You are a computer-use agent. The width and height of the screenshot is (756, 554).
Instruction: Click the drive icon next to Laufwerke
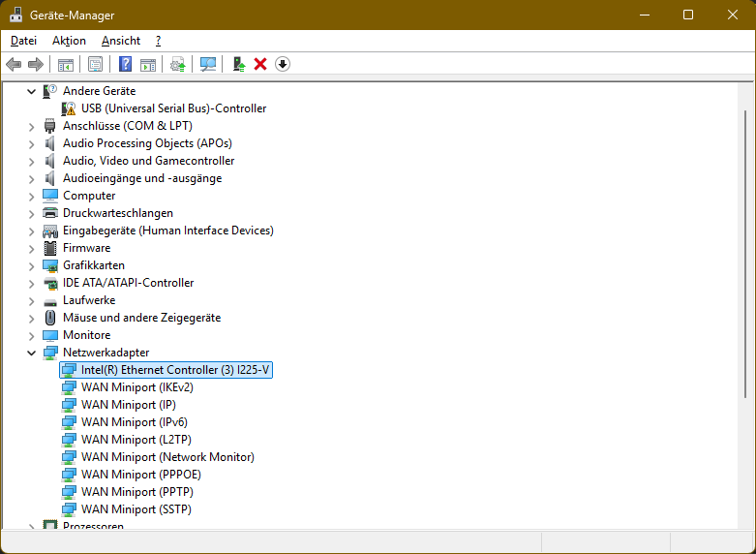(50, 301)
